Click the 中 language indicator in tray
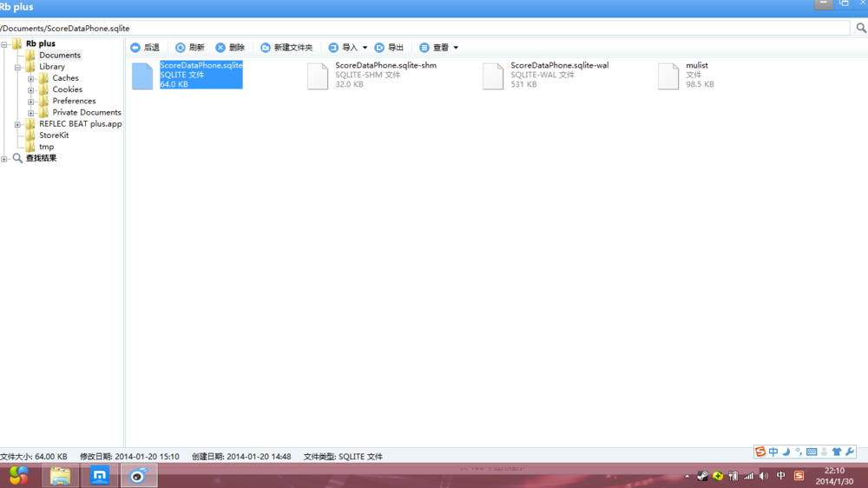 click(x=781, y=476)
